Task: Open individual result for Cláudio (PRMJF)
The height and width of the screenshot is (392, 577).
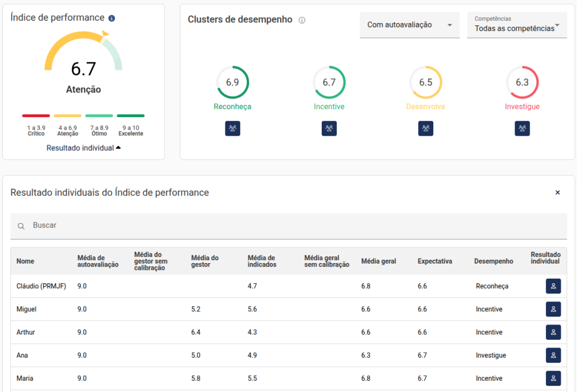Action: (x=553, y=286)
